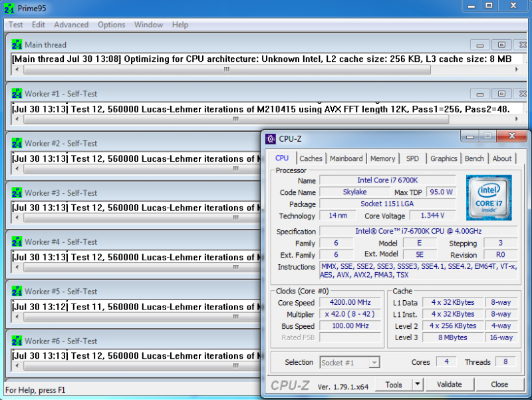
Task: Click the Worker #6 window icon
Action: 17,341
